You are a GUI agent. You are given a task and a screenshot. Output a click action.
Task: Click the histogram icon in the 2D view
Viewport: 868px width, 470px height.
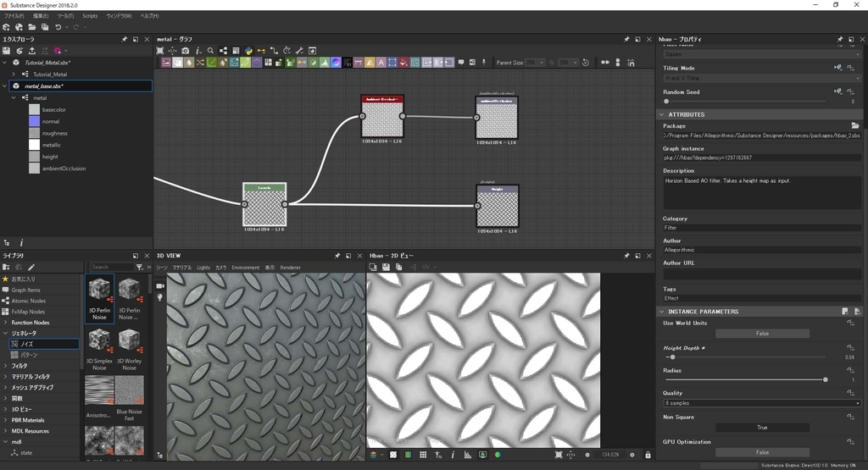[468, 455]
